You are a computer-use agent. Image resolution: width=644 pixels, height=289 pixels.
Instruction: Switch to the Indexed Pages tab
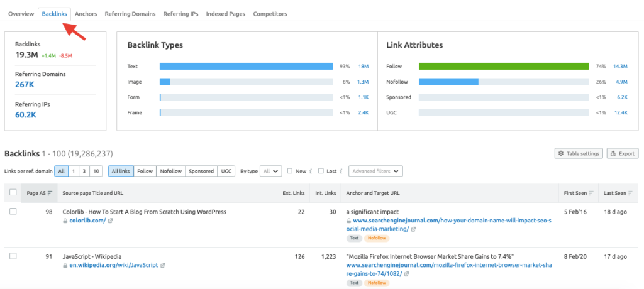[226, 14]
